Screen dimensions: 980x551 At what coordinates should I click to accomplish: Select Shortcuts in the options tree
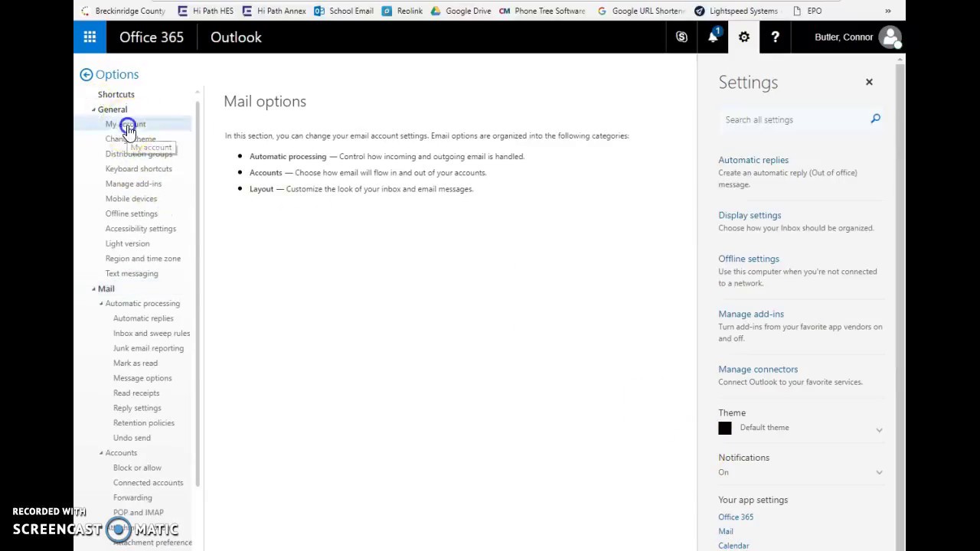(116, 94)
